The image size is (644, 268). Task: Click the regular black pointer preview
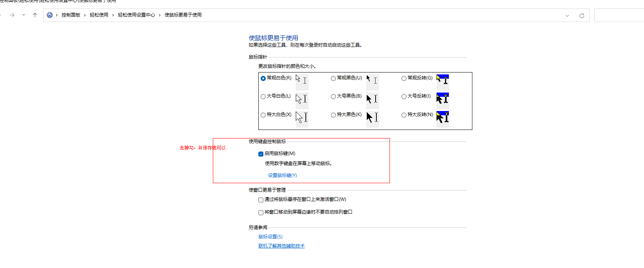(373, 82)
